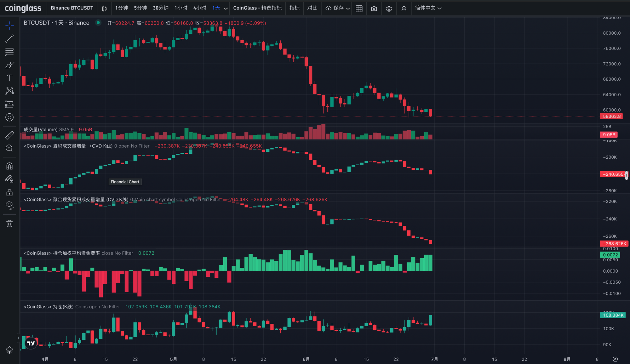
Task: Open the time axis settings icon
Action: (x=615, y=359)
